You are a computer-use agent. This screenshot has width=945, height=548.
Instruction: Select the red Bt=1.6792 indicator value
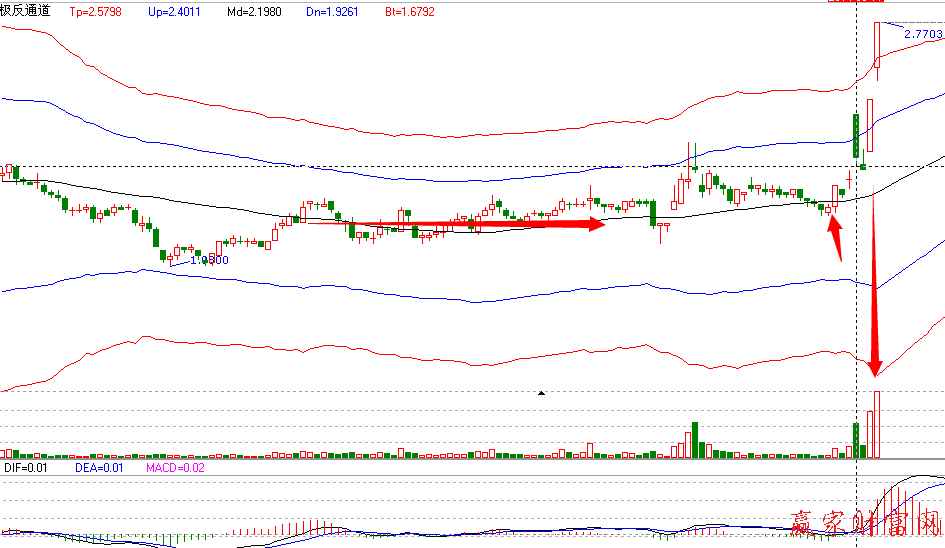point(407,13)
